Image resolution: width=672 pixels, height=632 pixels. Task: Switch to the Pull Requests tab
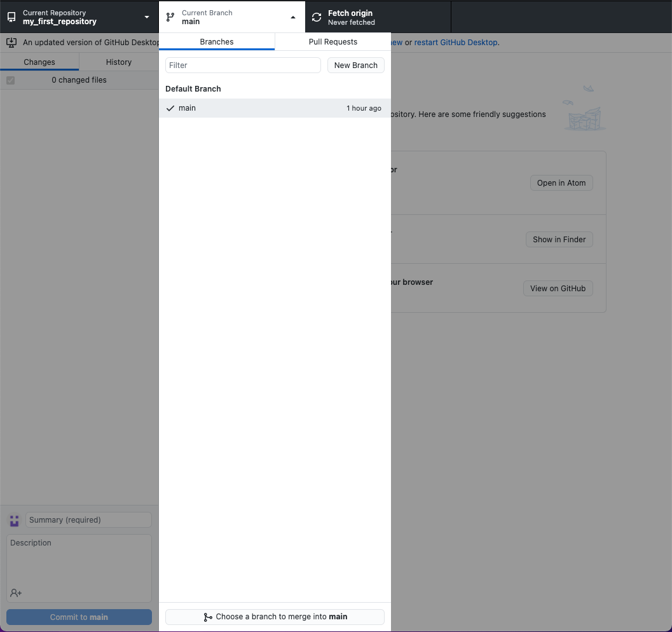pos(333,41)
